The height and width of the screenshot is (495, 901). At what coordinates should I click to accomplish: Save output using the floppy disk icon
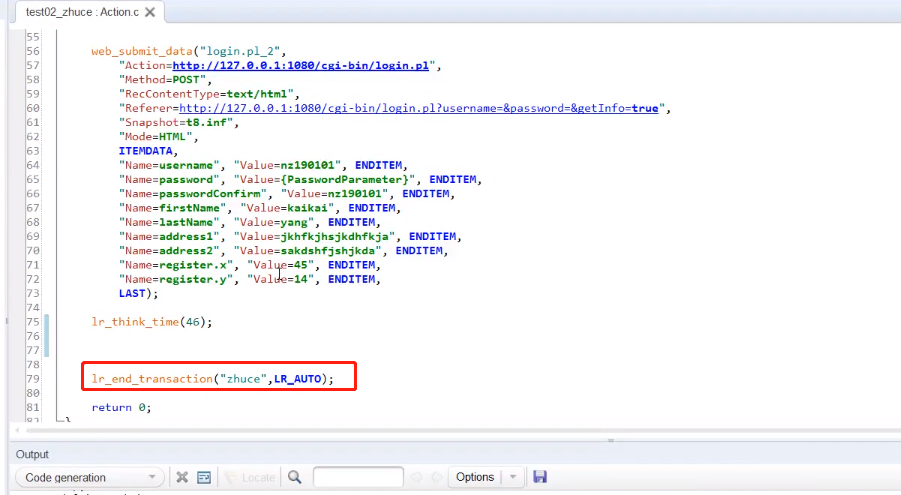pos(540,477)
